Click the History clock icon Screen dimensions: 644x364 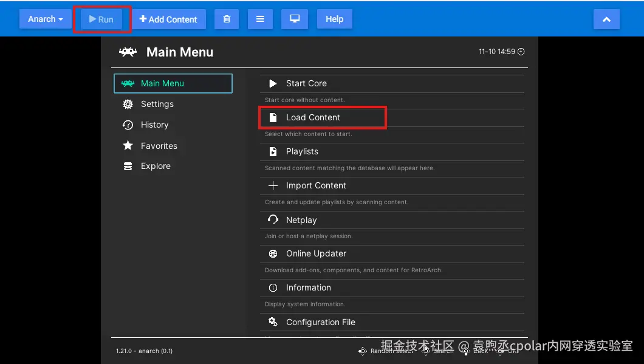pyautogui.click(x=128, y=125)
